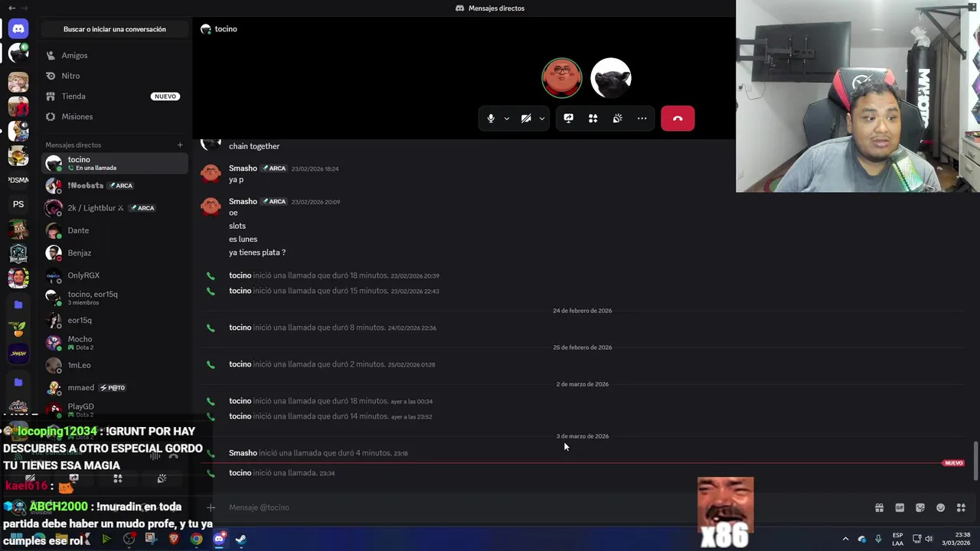The height and width of the screenshot is (551, 980).
Task: Open PlayGD direct message
Action: click(115, 409)
